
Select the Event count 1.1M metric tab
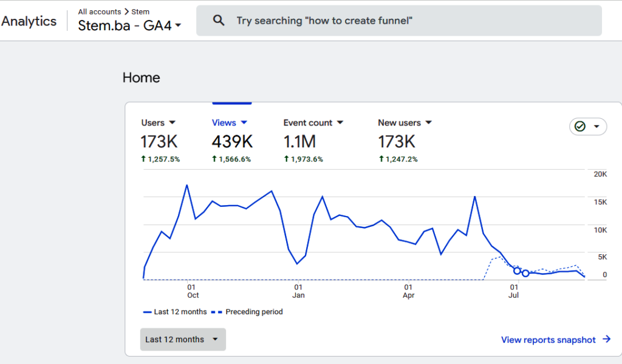point(299,141)
